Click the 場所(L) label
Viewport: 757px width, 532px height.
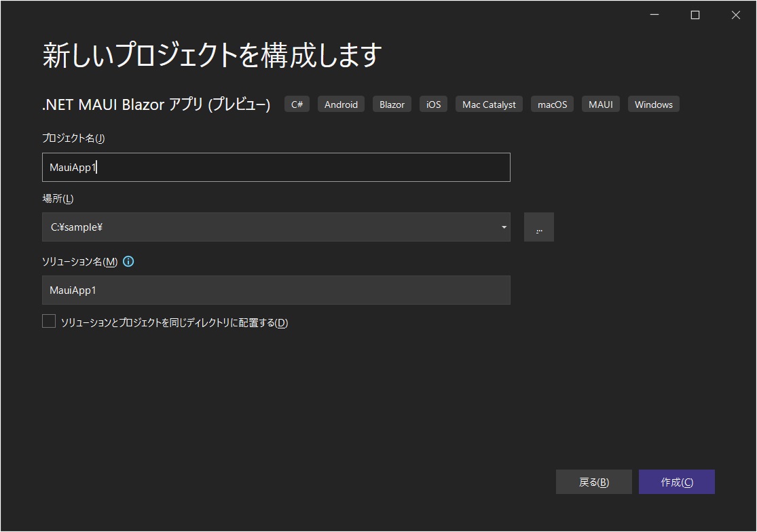[58, 199]
